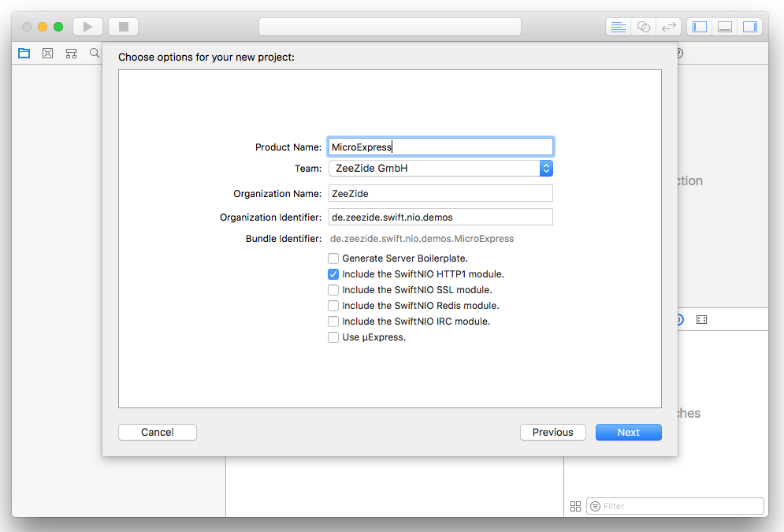Viewport: 784px width, 532px height.
Task: Enable Generate Server Boilerplate
Action: click(x=333, y=259)
